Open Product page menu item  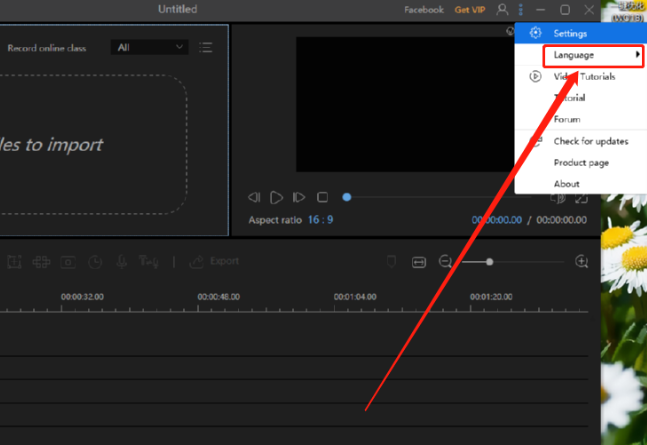(x=581, y=163)
